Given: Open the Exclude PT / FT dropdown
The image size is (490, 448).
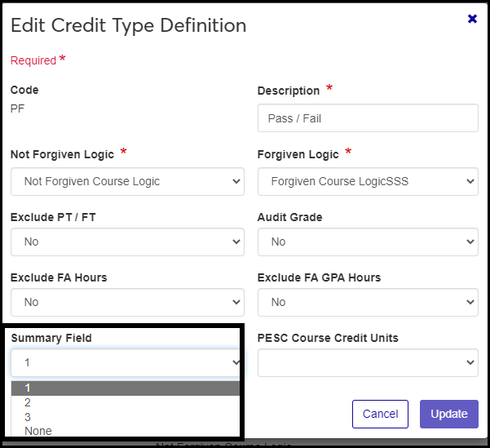Looking at the screenshot, I should coord(127,242).
